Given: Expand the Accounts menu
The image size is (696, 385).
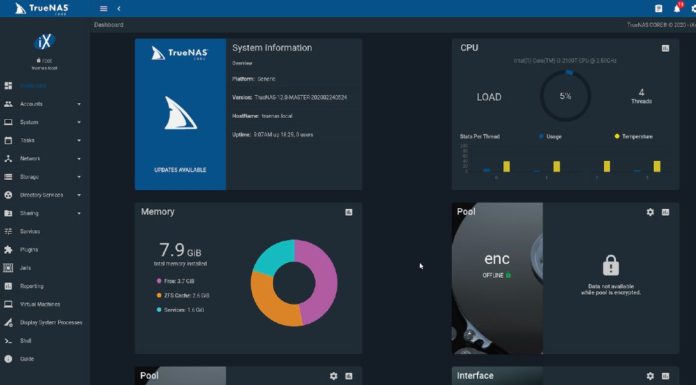Looking at the screenshot, I should click(x=44, y=104).
